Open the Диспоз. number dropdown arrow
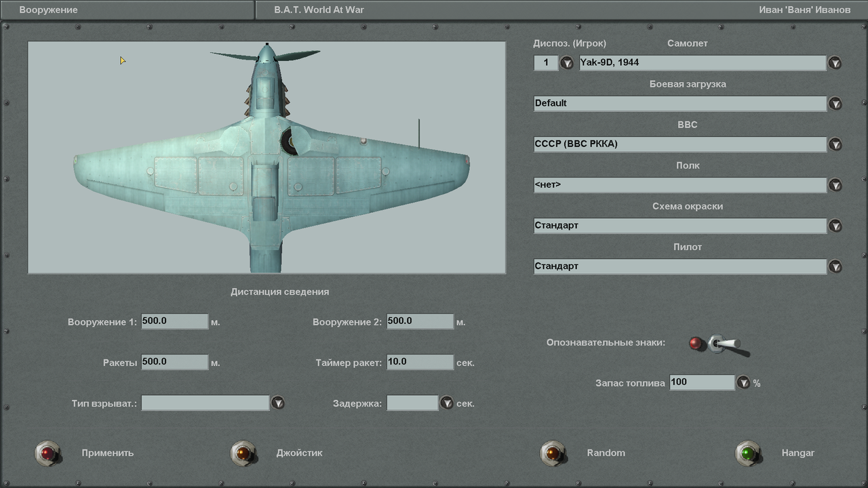This screenshot has height=488, width=868. (567, 63)
